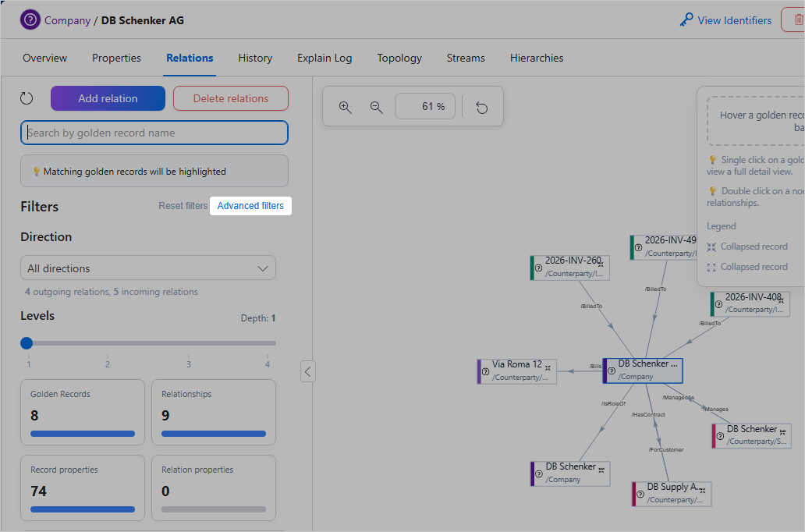Zoom in on the relations graph
Screen dimensions: 805x532
(345, 107)
